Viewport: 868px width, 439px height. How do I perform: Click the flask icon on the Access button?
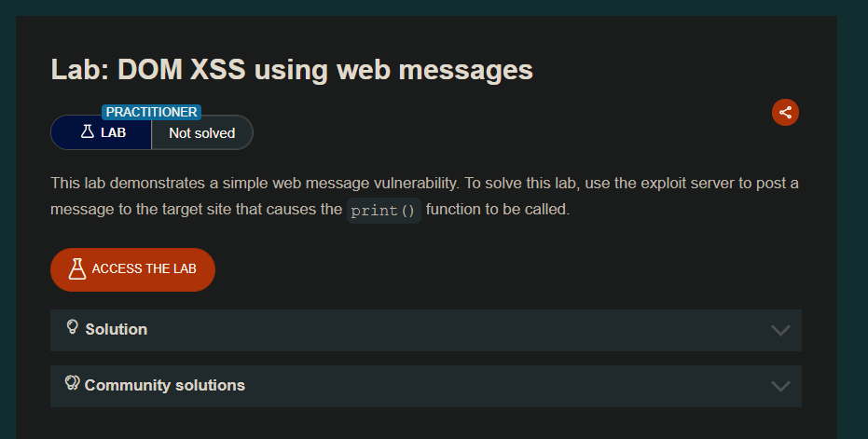(x=76, y=269)
